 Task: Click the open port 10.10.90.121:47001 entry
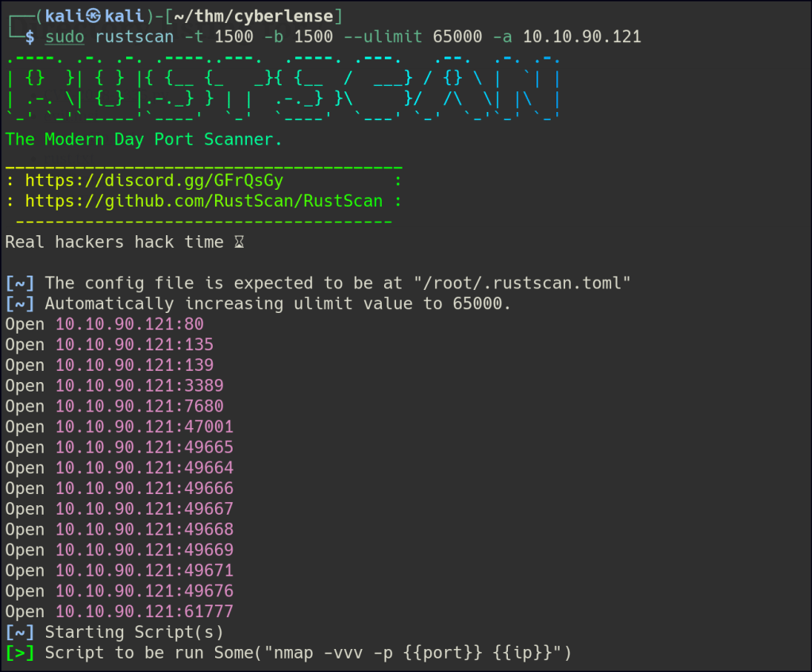[144, 427]
